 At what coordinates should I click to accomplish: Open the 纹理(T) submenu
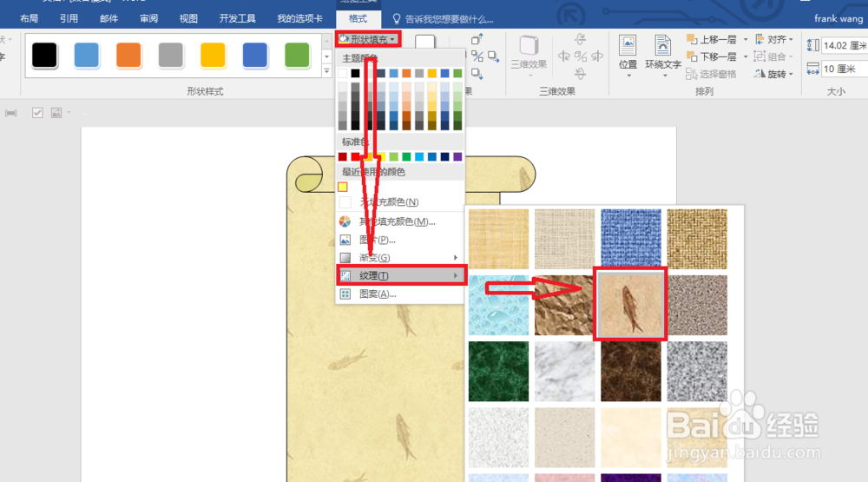(x=401, y=275)
